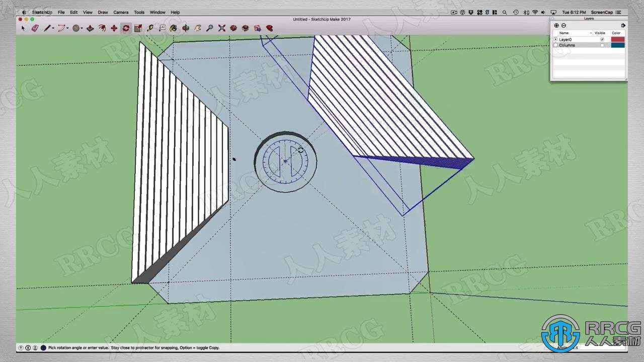Select the Move tool
Viewport: 644px width, 362px height.
pos(114,28)
